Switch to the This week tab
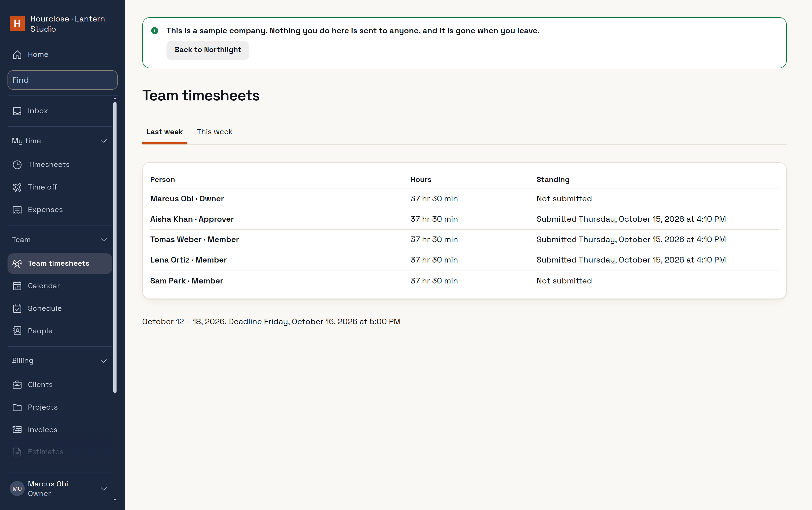The image size is (812, 510). (215, 132)
